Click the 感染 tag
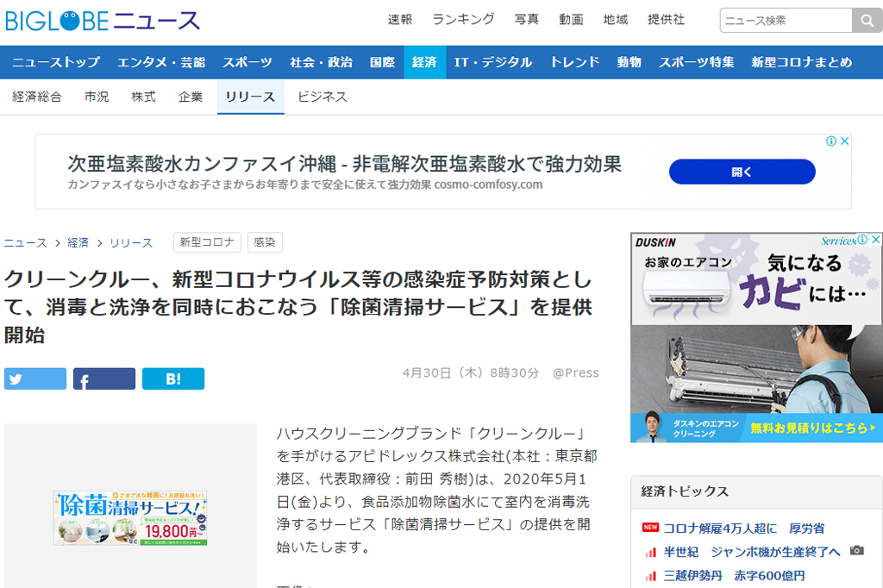Image resolution: width=883 pixels, height=588 pixels. click(x=265, y=242)
